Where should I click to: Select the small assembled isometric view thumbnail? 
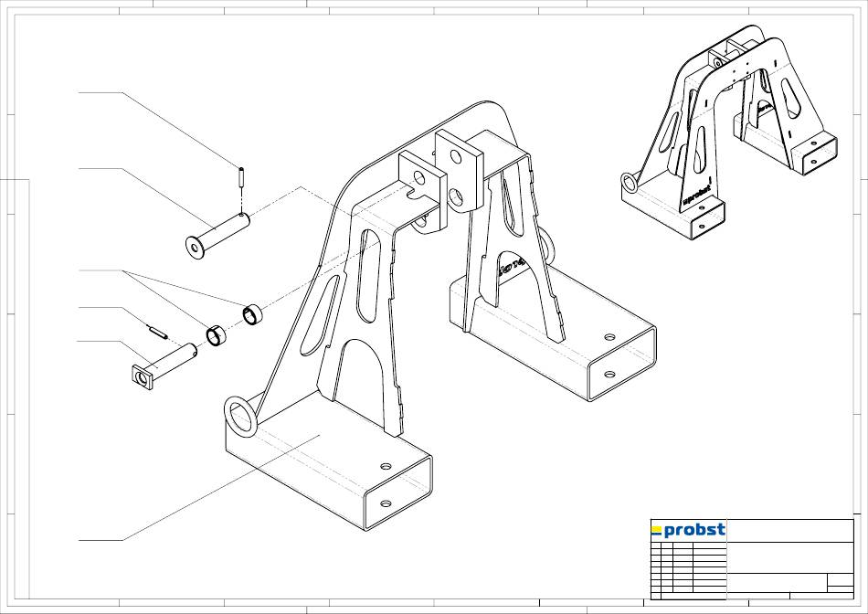[729, 132]
